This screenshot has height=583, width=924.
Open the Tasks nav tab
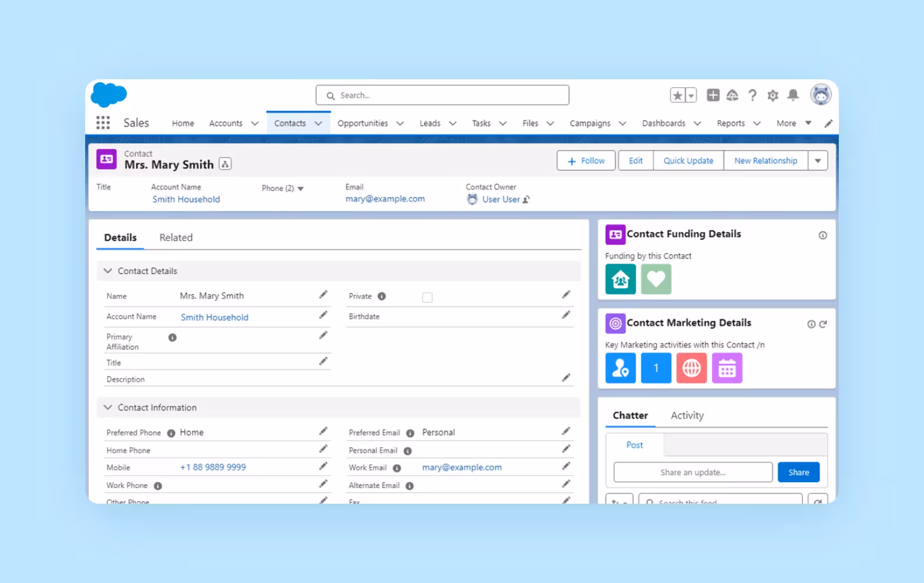click(481, 124)
